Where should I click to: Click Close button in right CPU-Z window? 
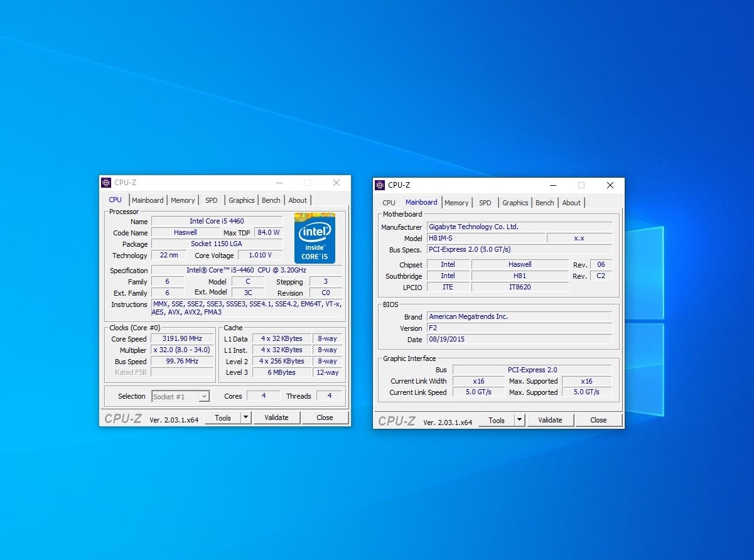[598, 420]
